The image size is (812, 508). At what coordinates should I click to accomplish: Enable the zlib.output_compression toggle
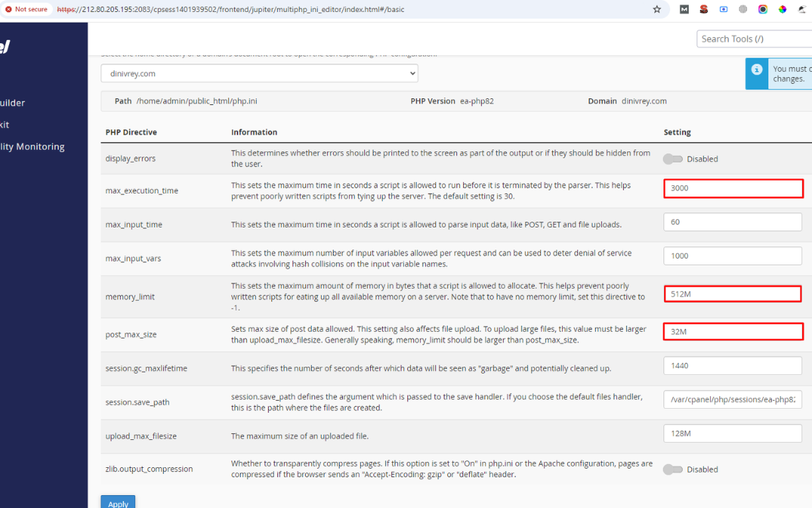coord(672,469)
